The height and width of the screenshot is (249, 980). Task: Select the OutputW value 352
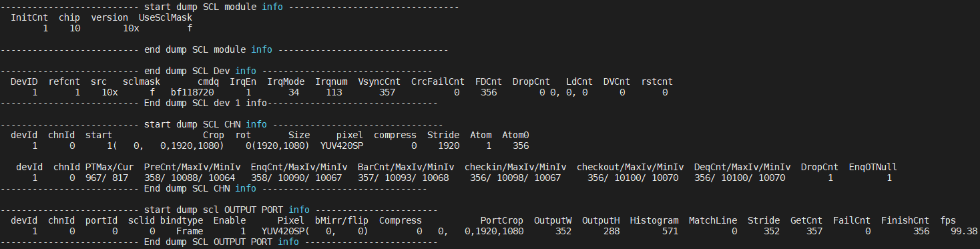(563, 231)
